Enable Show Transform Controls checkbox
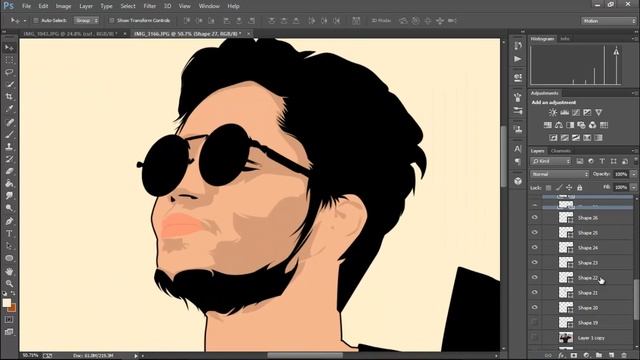 coord(111,20)
